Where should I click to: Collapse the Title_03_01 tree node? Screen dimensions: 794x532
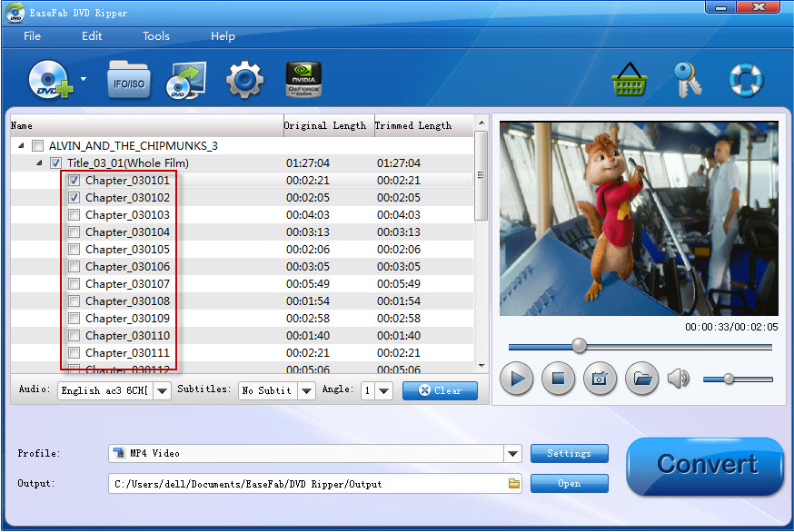point(39,163)
